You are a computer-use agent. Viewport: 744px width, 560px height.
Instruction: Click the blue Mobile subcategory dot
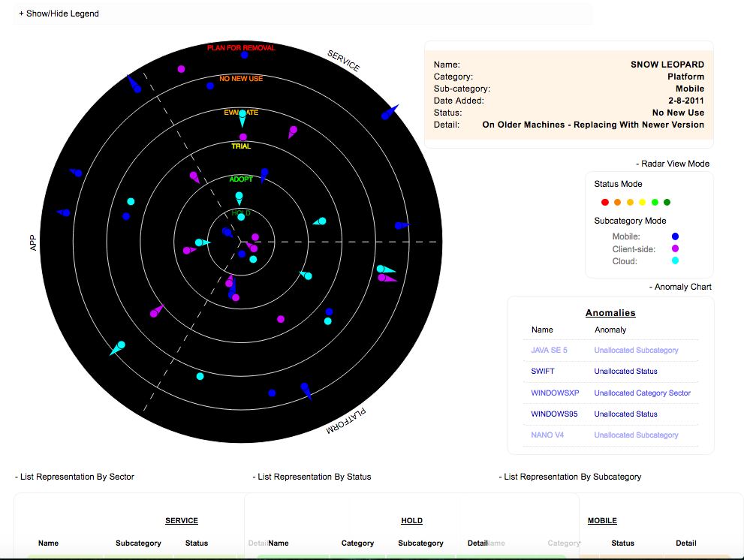[675, 236]
